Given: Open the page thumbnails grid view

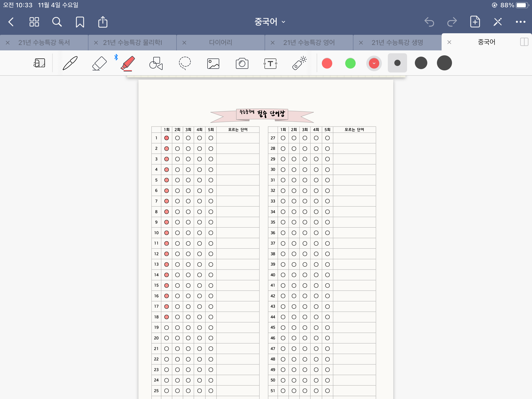Looking at the screenshot, I should click(x=34, y=22).
